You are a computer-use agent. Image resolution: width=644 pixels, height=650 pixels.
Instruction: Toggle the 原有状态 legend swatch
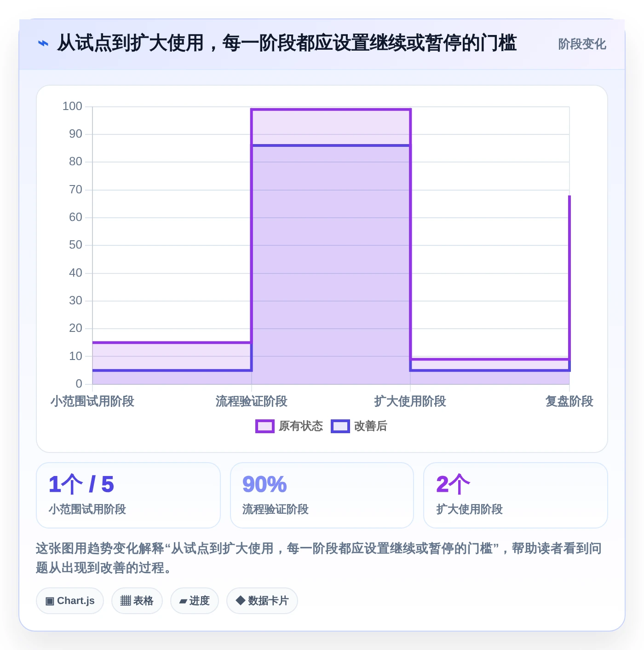tap(265, 426)
